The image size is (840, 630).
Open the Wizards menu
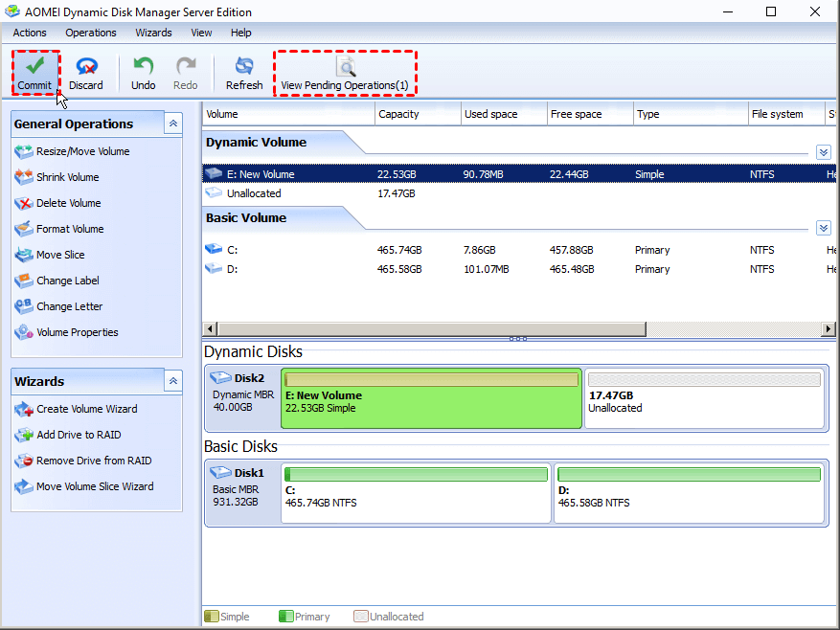coord(153,33)
